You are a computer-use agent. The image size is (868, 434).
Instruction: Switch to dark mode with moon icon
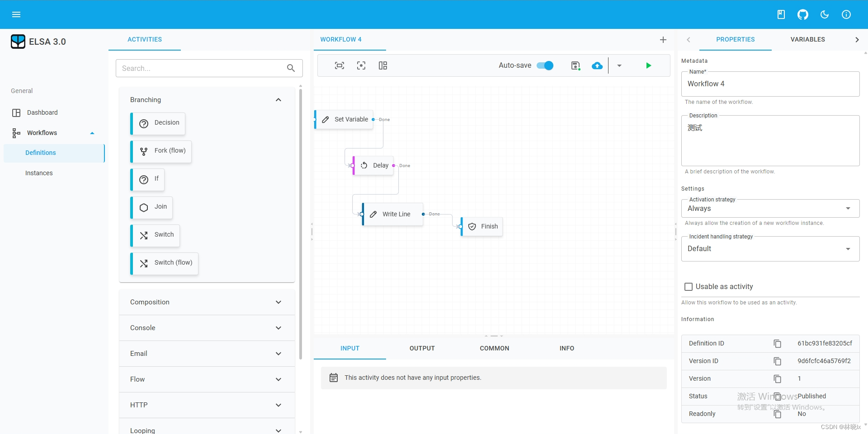point(824,14)
